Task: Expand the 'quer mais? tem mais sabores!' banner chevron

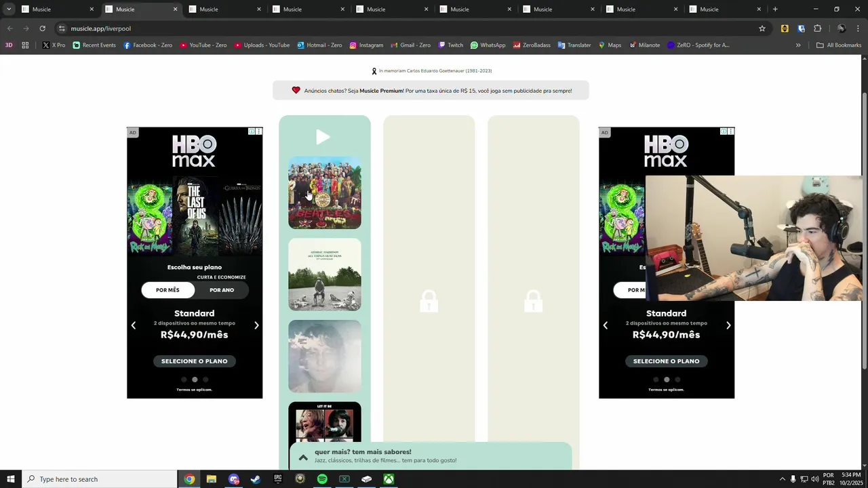Action: (x=303, y=457)
